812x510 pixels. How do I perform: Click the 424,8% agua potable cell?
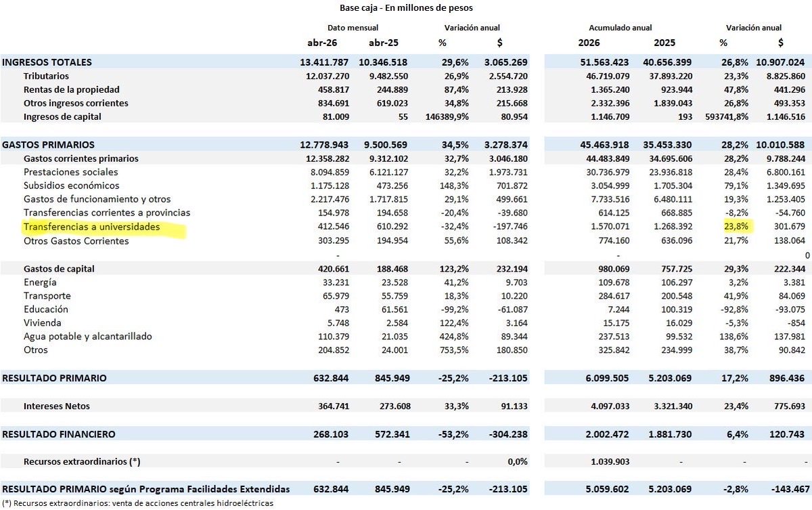pyautogui.click(x=456, y=337)
